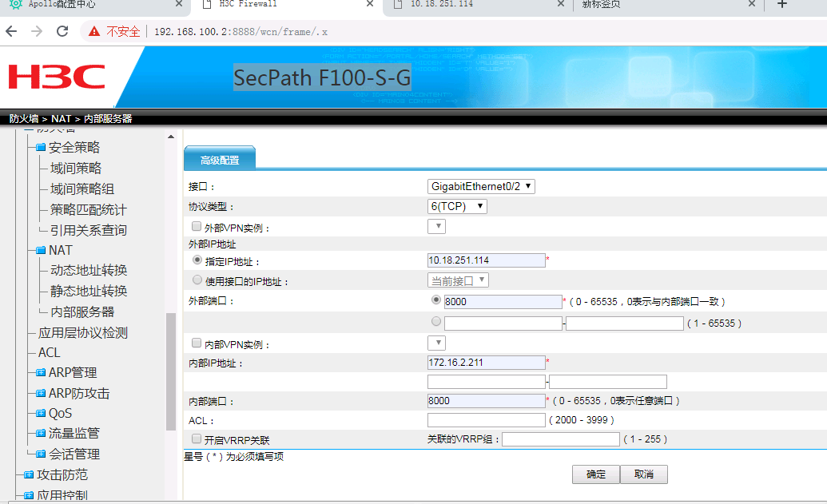Viewport: 827px width, 504px height.
Task: Enable the 内部VPN实例 checkbox
Action: click(x=197, y=343)
